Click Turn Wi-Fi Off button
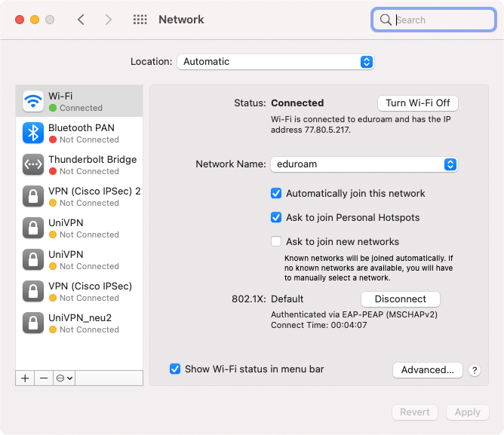504x435 pixels. (417, 103)
